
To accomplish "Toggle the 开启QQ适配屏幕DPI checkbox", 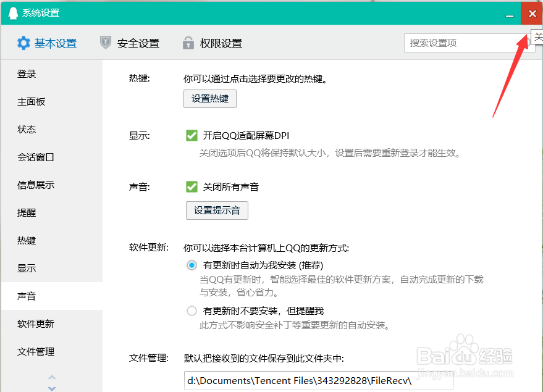I will pyautogui.click(x=192, y=135).
